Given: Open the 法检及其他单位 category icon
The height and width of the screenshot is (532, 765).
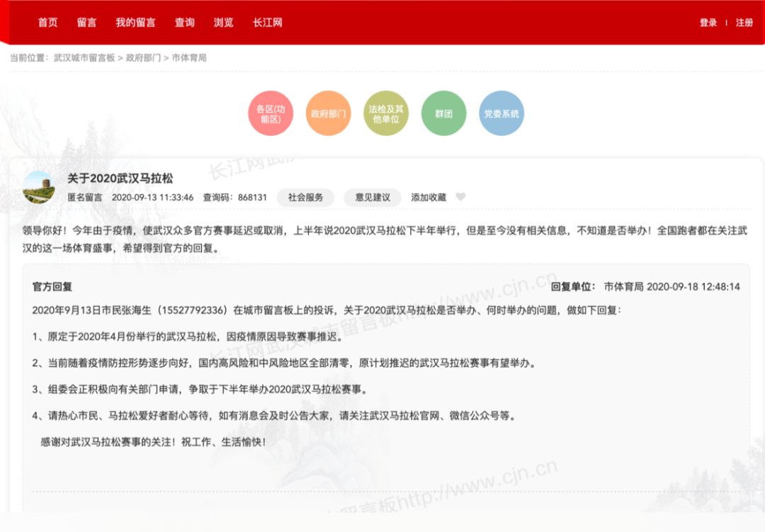Looking at the screenshot, I should pos(385,113).
